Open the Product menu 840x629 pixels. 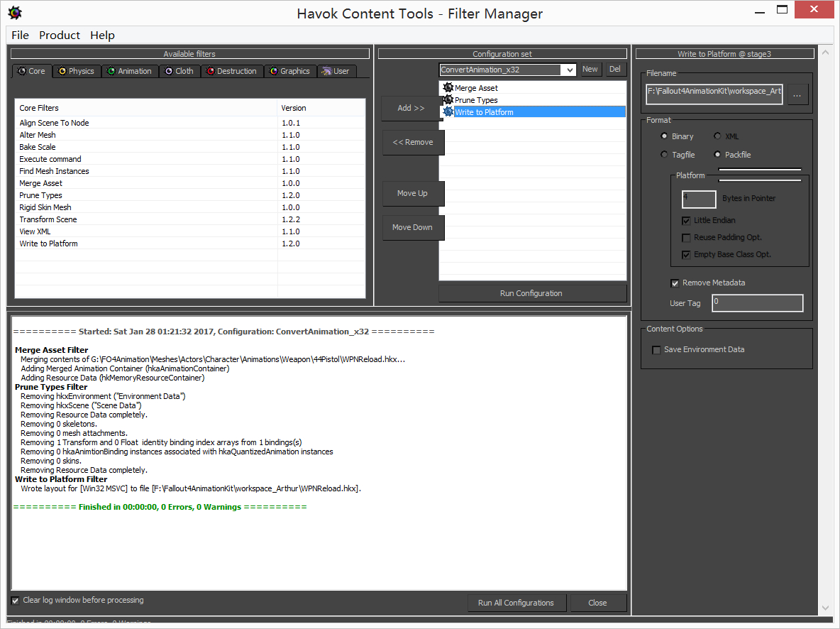coord(60,35)
